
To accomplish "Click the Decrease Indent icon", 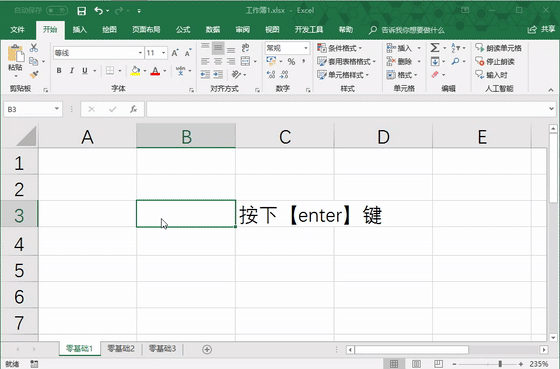I will coord(205,74).
